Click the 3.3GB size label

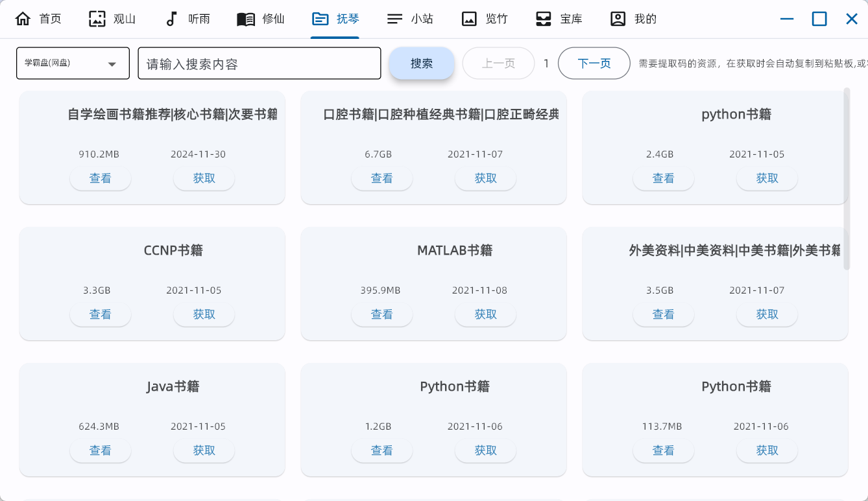tap(97, 290)
